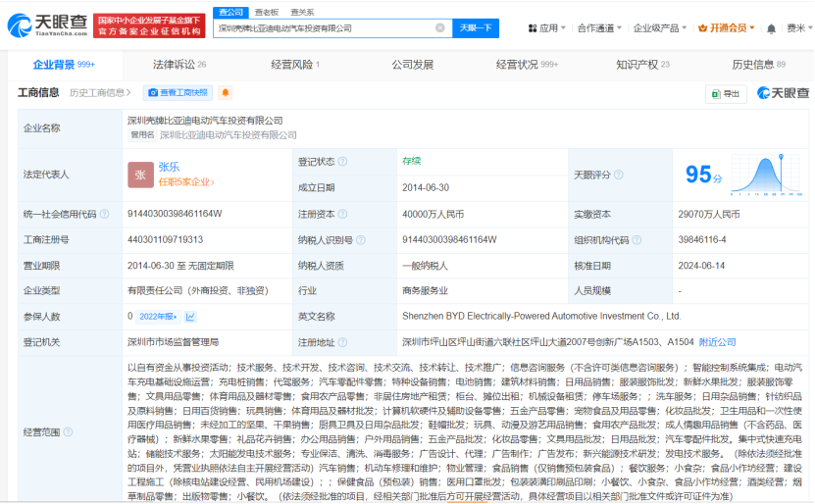815x504 pixels.
Task: Switch to 查公司 search tab
Action: pos(230,12)
